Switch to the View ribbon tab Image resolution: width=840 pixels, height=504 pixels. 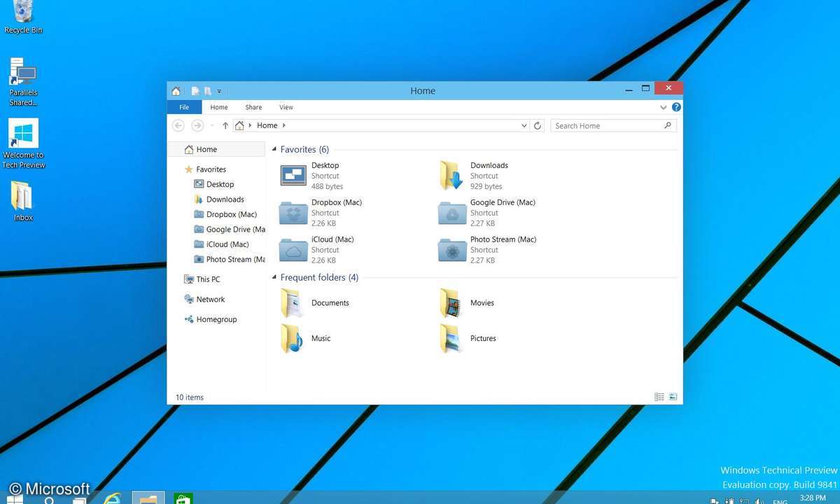(286, 107)
